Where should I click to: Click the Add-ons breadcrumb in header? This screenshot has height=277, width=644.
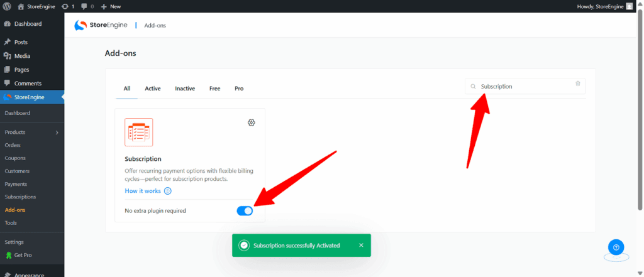[155, 26]
